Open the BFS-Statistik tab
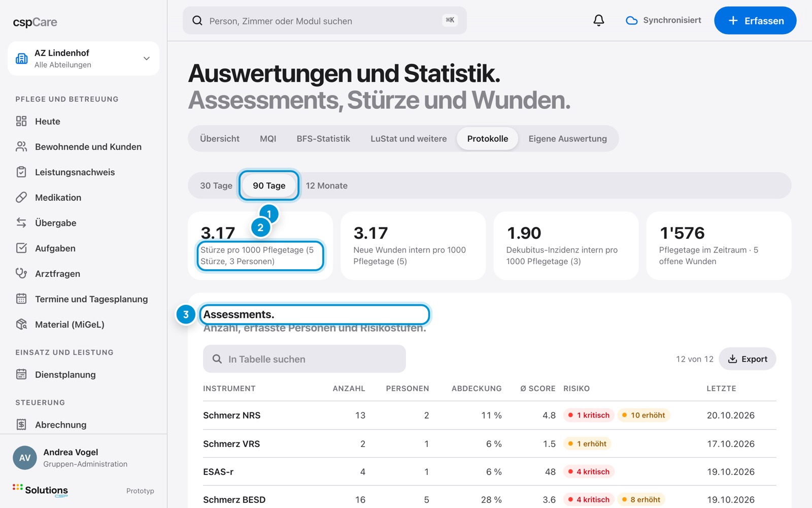This screenshot has height=508, width=812. pyautogui.click(x=323, y=139)
